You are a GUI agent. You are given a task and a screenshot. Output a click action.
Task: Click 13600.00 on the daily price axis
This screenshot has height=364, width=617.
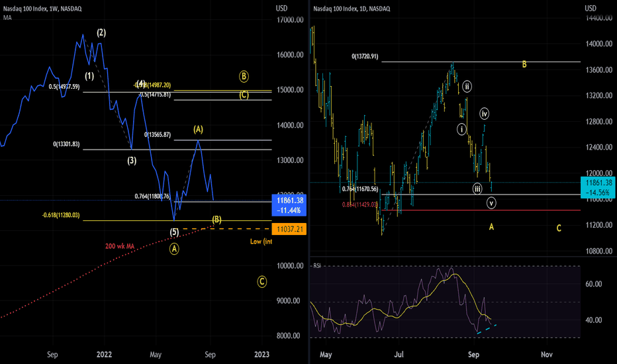pyautogui.click(x=599, y=70)
